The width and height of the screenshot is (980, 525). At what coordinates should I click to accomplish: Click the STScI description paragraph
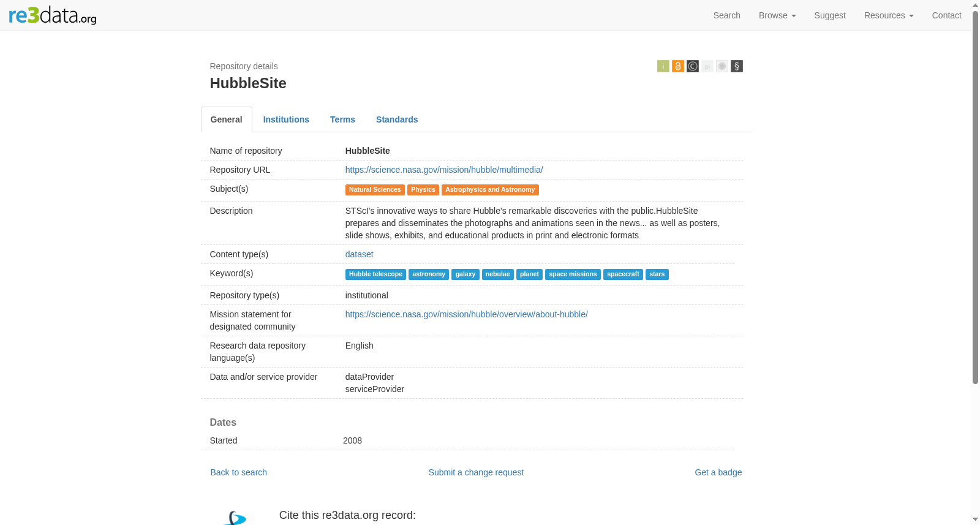[533, 223]
